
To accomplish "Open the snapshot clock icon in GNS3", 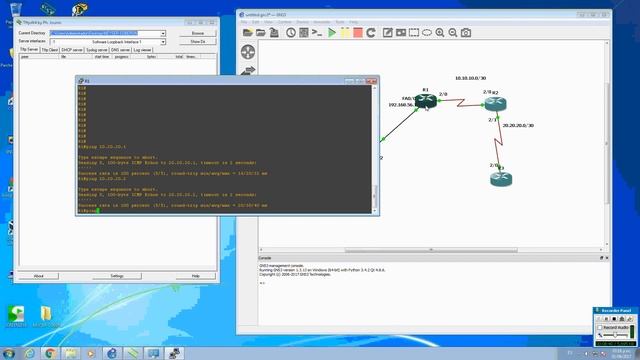I will pyautogui.click(x=291, y=33).
